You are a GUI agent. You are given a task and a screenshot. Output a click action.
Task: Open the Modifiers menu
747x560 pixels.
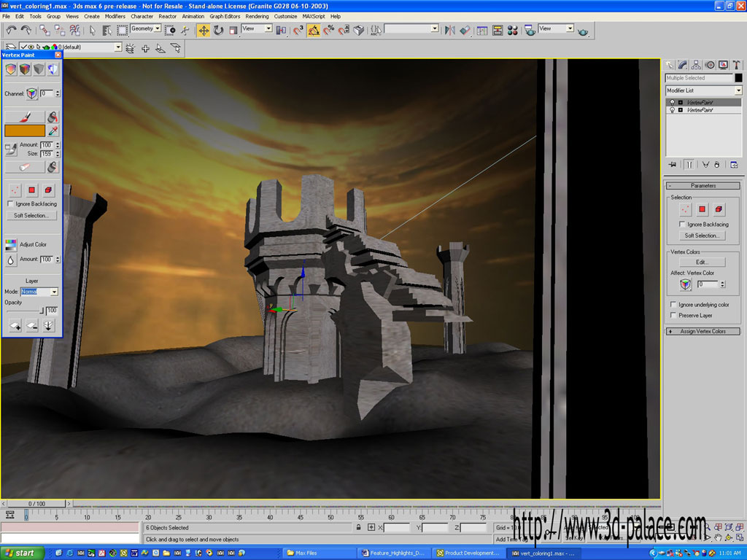click(x=115, y=16)
